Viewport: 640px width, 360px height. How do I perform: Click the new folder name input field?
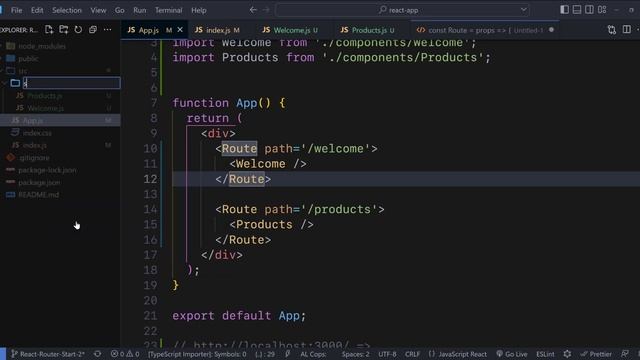coord(71,83)
